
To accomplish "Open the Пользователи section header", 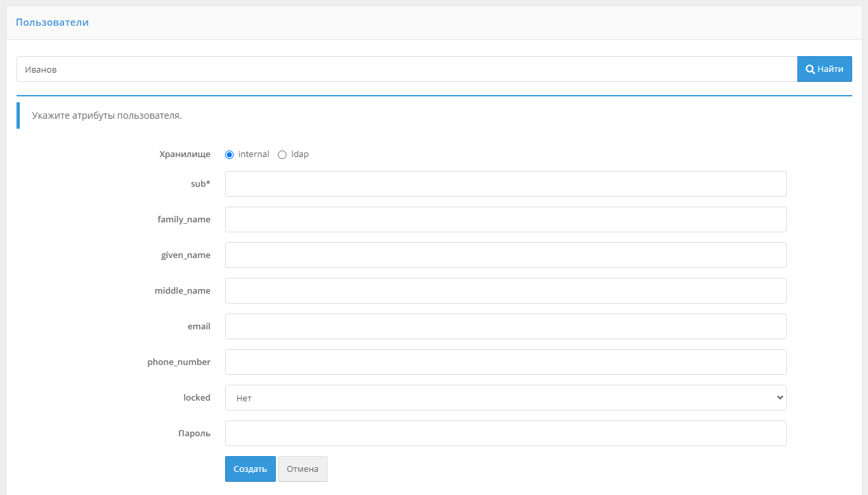I will pyautogui.click(x=52, y=22).
